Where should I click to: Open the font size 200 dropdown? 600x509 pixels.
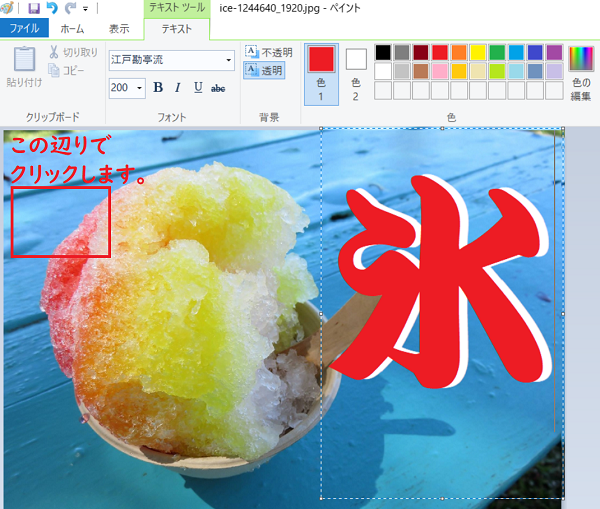coord(140,88)
